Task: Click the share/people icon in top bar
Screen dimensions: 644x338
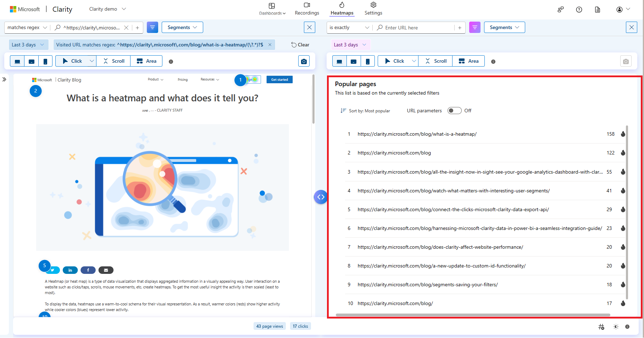Action: pos(560,10)
